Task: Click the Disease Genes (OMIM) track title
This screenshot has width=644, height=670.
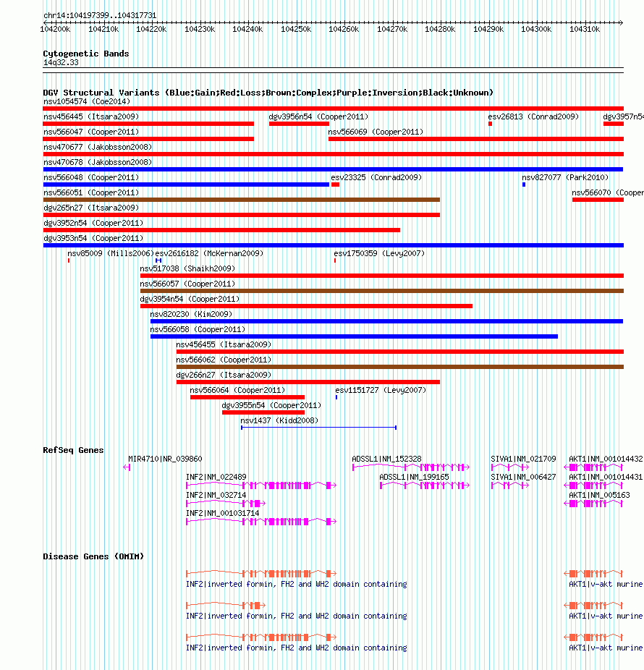Action: point(93,557)
